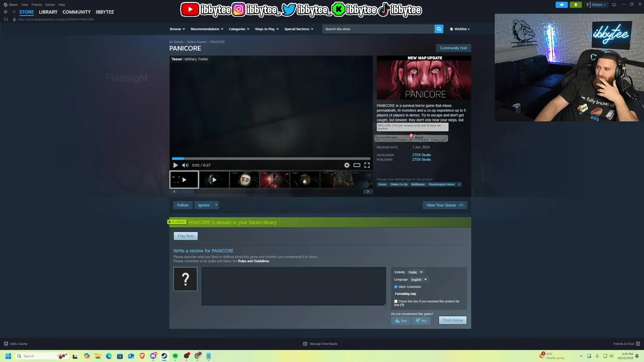Check the received product for free box
644x362 pixels.
click(x=396, y=301)
